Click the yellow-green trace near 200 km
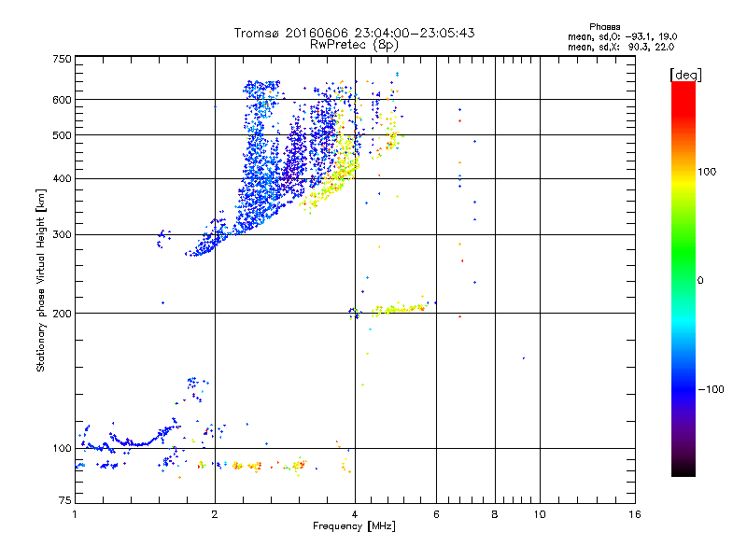Image resolution: width=747 pixels, height=560 pixels. coord(400,309)
